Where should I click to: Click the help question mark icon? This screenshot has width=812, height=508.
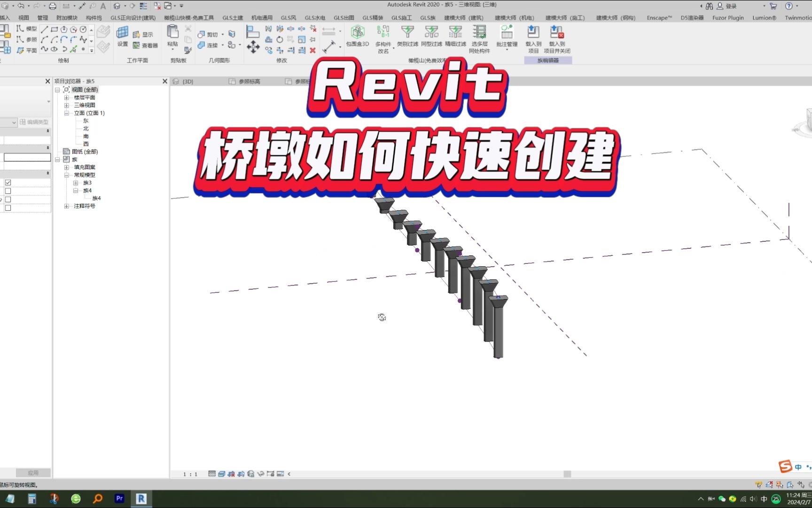coord(789,6)
